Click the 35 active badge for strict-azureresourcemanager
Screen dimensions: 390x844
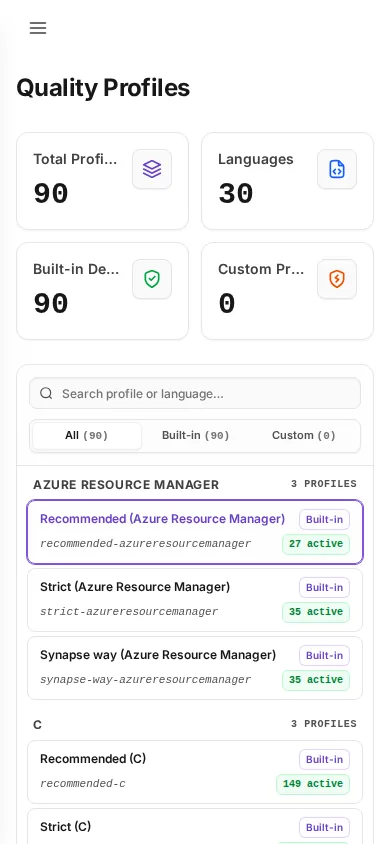pos(316,612)
